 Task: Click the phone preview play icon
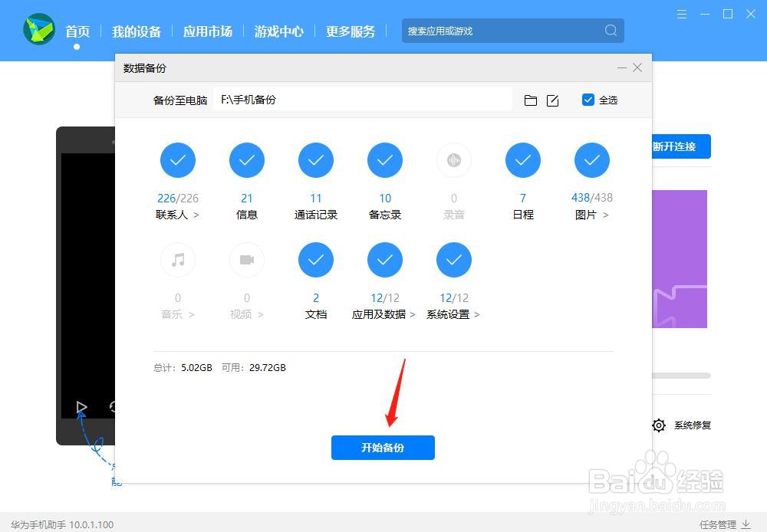pyautogui.click(x=82, y=407)
